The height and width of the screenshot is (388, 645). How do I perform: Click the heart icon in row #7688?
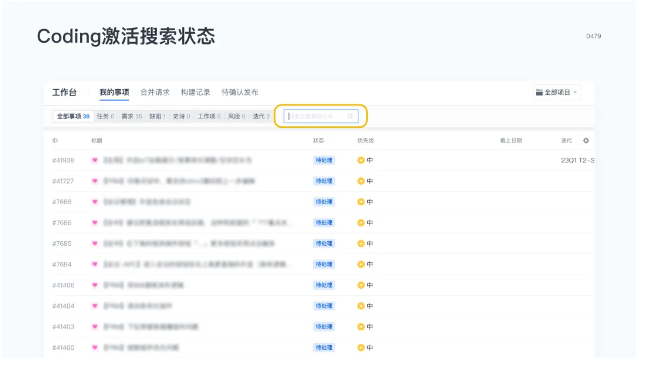tap(95, 202)
